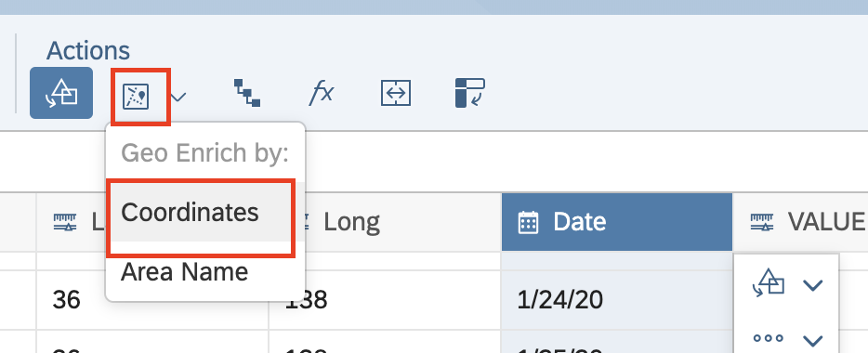
Task: Expand the chevron beside the Geo Enrich icon
Action: [178, 98]
